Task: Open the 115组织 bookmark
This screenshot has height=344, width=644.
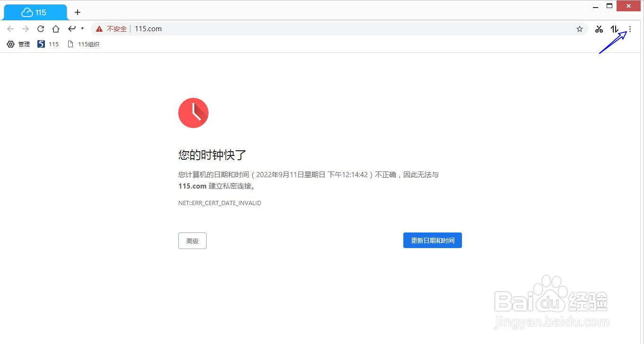Action: point(83,44)
